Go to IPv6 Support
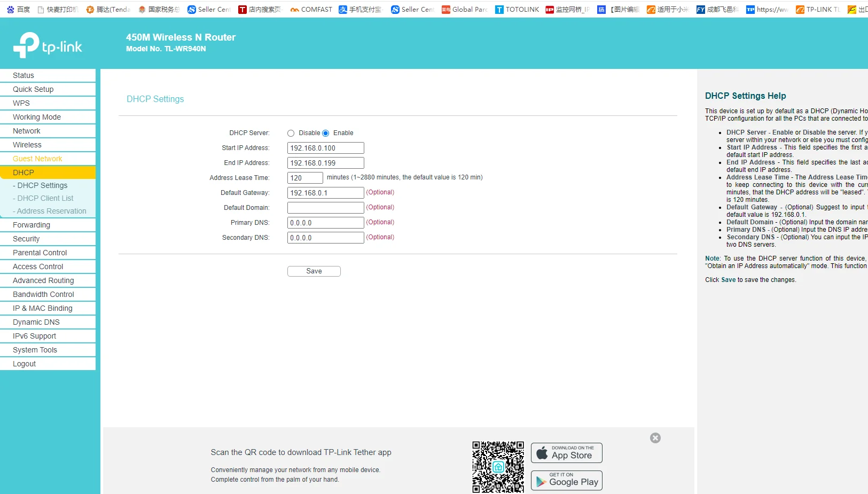 click(48, 336)
